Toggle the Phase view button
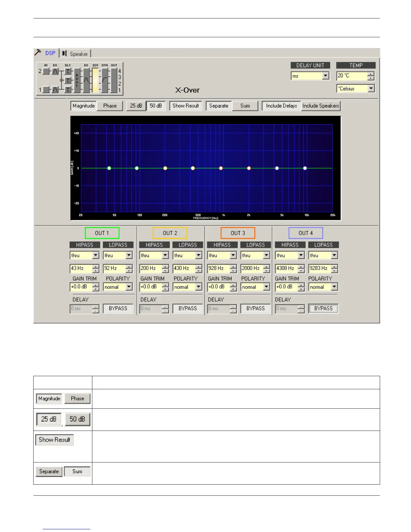Viewport: 411px width, 532px height. (110, 106)
